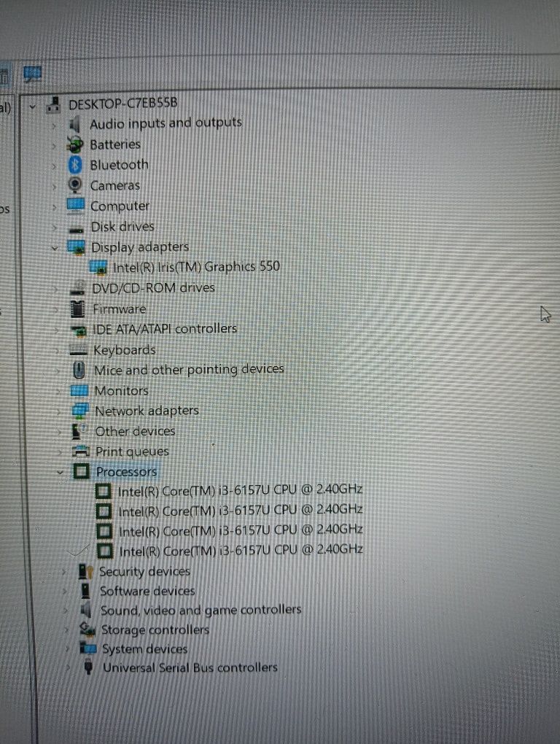Click the Processors category icon
Image resolution: width=560 pixels, height=744 pixels.
[82, 471]
